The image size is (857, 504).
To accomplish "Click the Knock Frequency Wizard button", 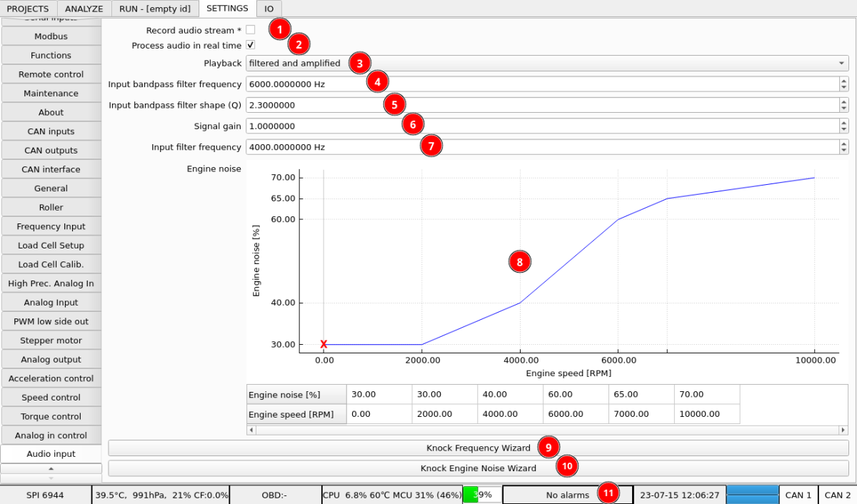I will coord(478,448).
